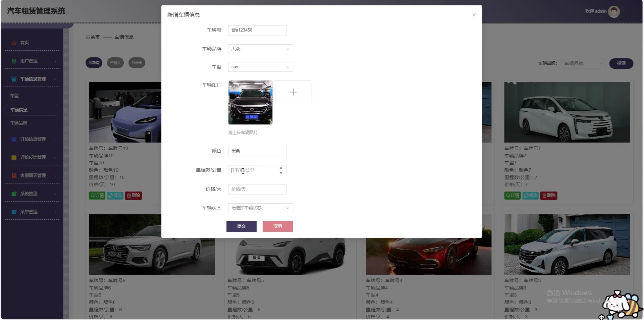Click the 搜索 search button
Image resolution: width=644 pixels, height=320 pixels.
(621, 63)
